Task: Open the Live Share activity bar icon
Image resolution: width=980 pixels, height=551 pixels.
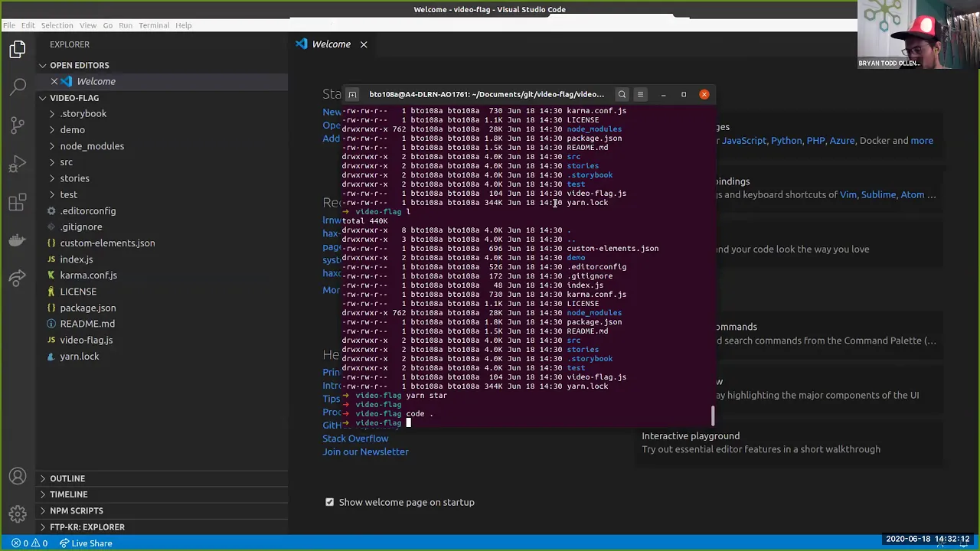Action: 18,279
